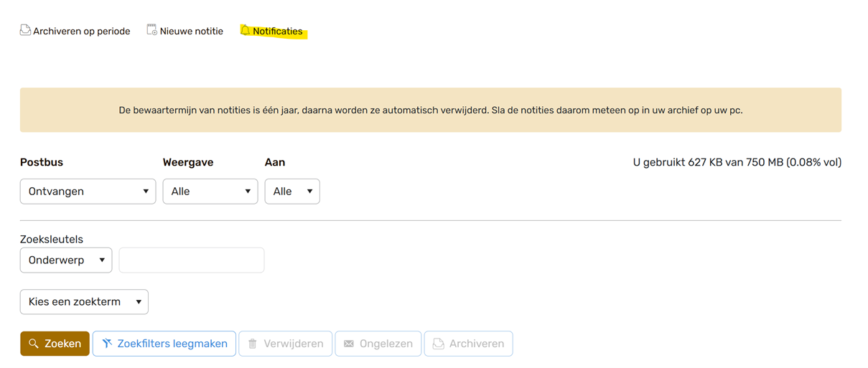
Task: Open the Postbus dropdown showing Ontvangen
Action: point(88,192)
